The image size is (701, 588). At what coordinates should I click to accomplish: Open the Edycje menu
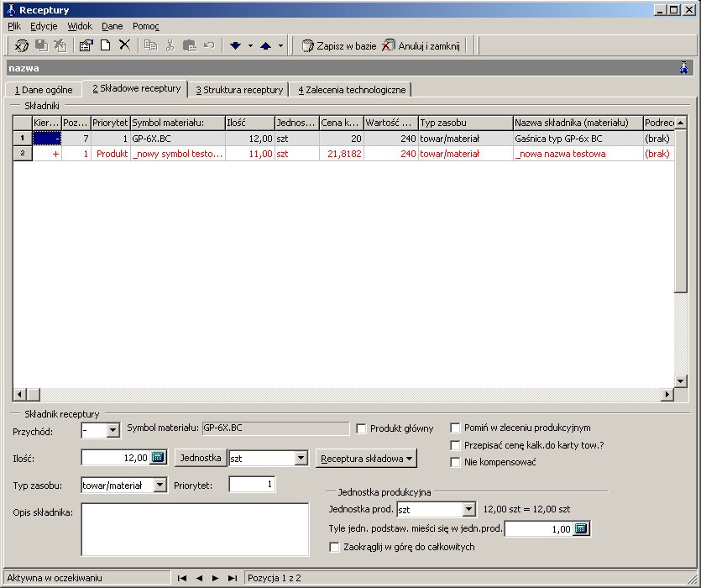pyautogui.click(x=44, y=26)
